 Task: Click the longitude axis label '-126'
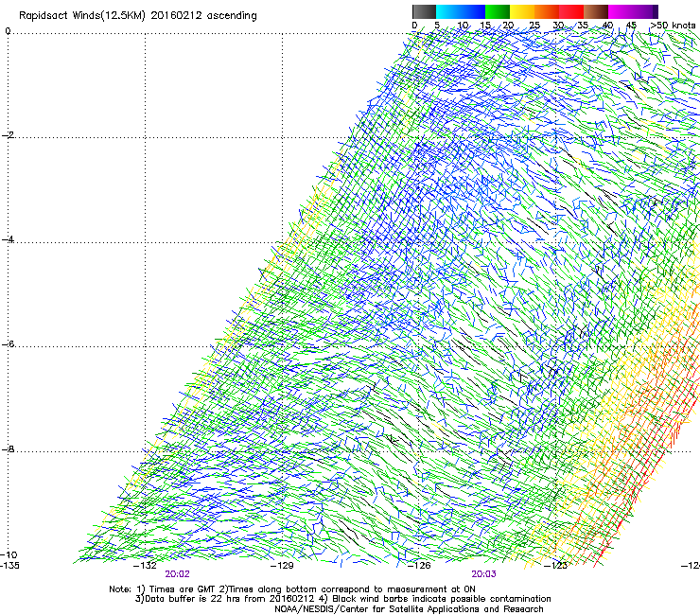click(419, 566)
